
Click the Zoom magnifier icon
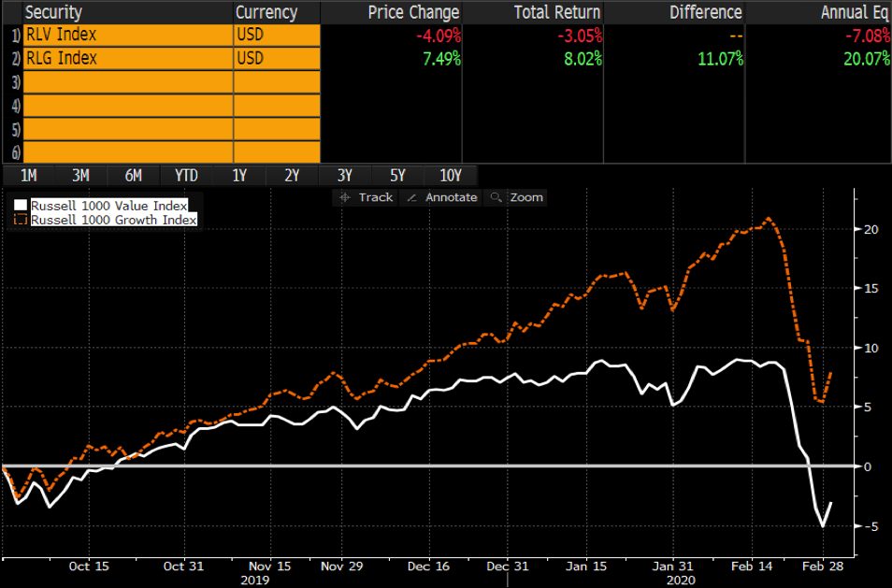click(496, 197)
